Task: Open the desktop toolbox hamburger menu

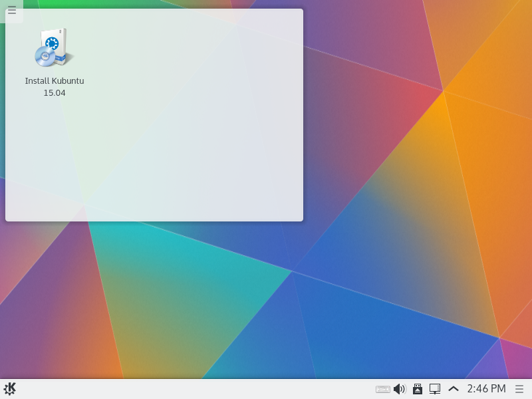Action: (x=11, y=11)
